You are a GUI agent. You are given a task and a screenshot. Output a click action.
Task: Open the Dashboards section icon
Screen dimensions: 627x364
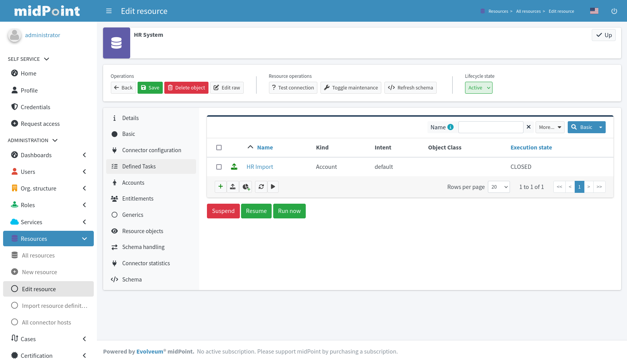click(14, 155)
